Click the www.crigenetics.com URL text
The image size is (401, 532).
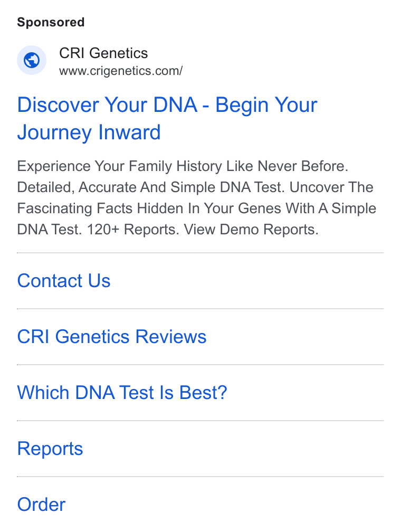point(121,71)
